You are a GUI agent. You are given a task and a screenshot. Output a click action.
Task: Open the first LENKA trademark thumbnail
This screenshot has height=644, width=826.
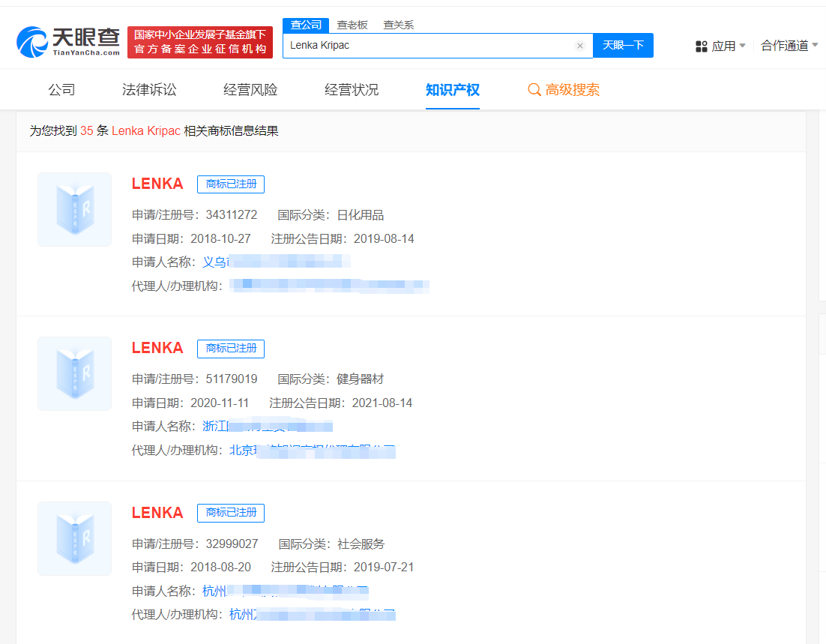tap(74, 209)
